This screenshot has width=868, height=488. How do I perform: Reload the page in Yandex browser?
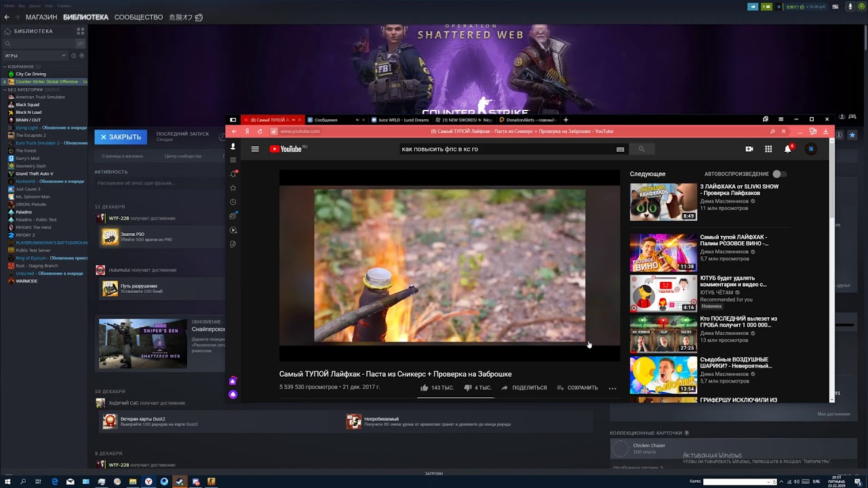(260, 131)
